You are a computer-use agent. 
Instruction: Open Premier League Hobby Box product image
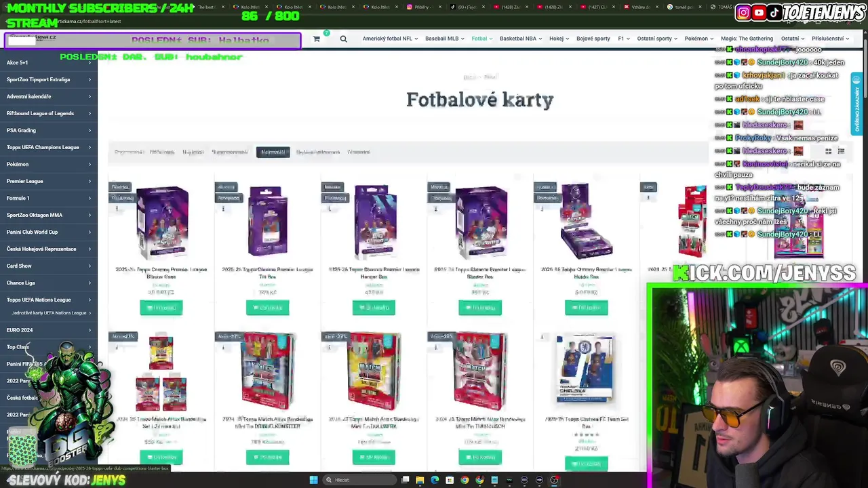(x=587, y=222)
